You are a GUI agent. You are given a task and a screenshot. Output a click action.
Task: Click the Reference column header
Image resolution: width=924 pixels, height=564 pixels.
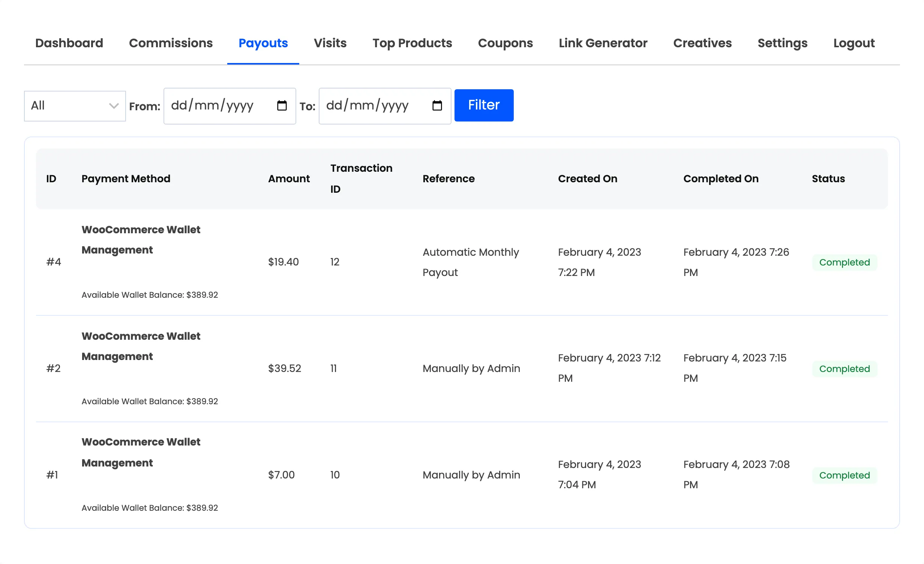(x=448, y=178)
